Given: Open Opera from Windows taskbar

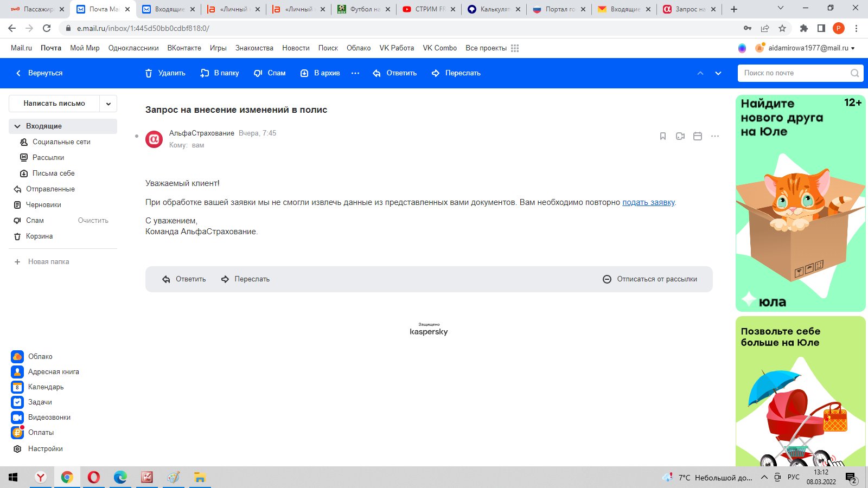Looking at the screenshot, I should (x=93, y=477).
